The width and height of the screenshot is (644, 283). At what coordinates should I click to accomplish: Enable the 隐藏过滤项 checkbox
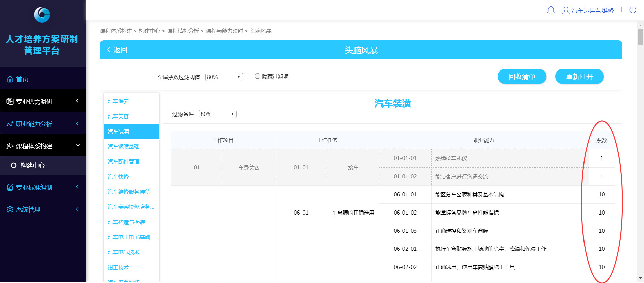pos(257,76)
